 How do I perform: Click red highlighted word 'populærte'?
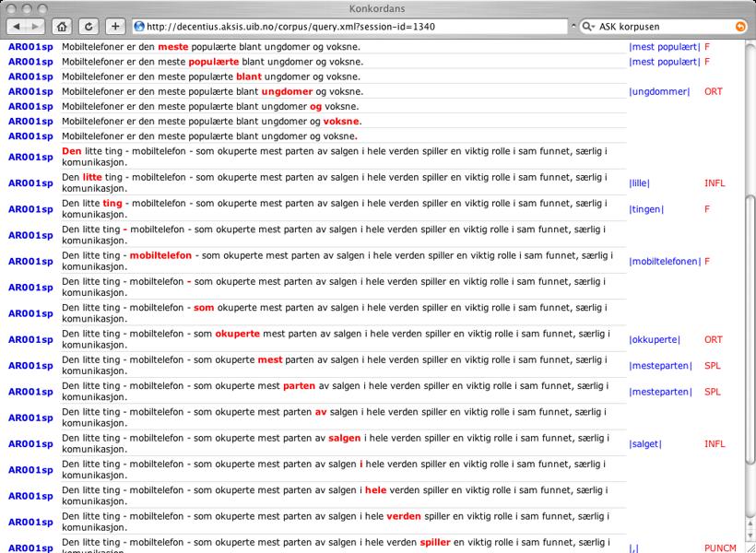pos(214,62)
